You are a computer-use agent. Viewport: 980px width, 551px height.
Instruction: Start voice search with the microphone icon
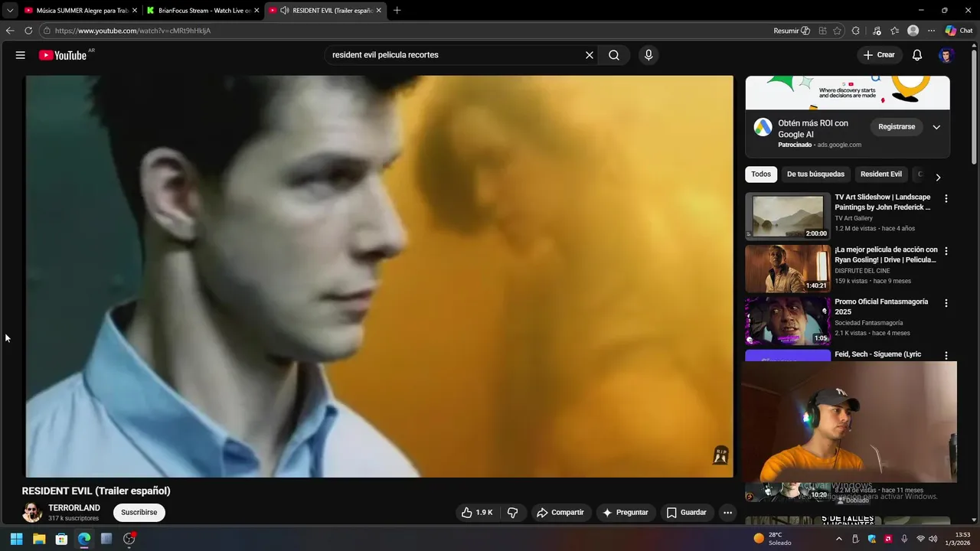tap(648, 55)
